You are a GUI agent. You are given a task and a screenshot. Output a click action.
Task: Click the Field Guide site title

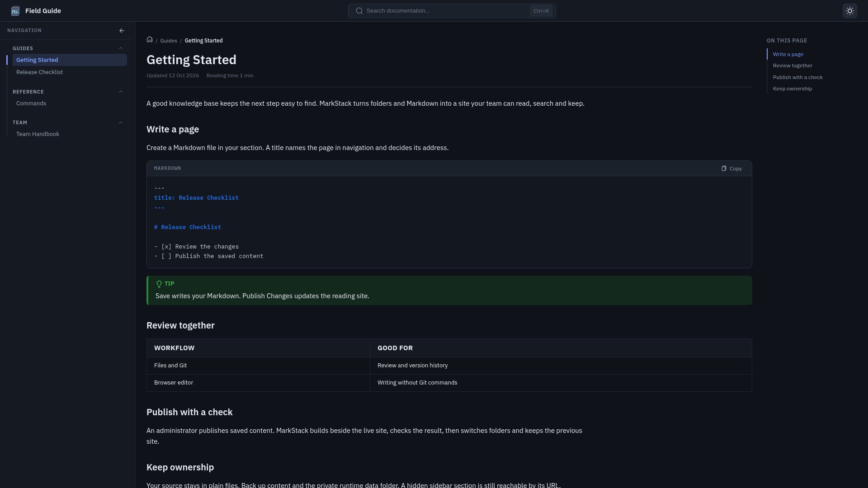[43, 11]
